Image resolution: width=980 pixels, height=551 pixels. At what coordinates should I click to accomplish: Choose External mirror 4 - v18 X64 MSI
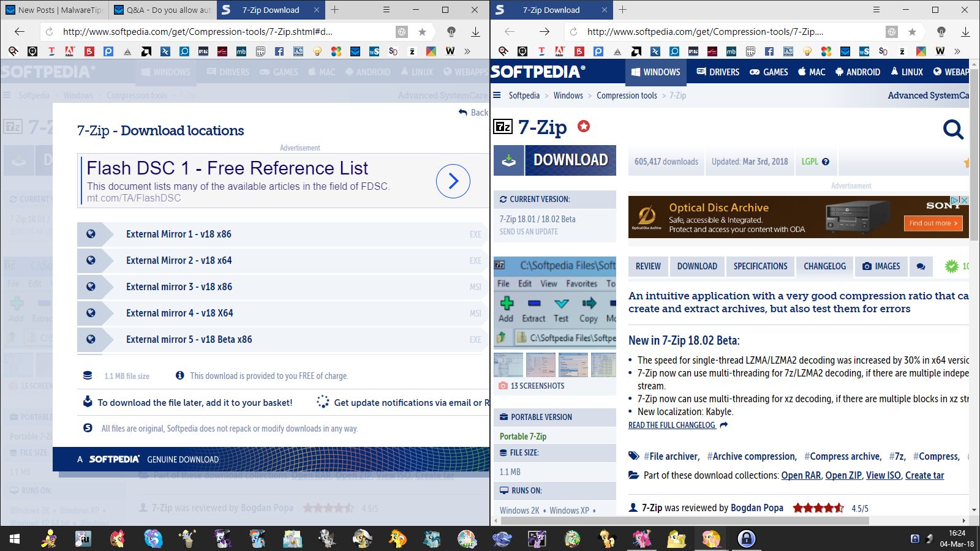283,313
